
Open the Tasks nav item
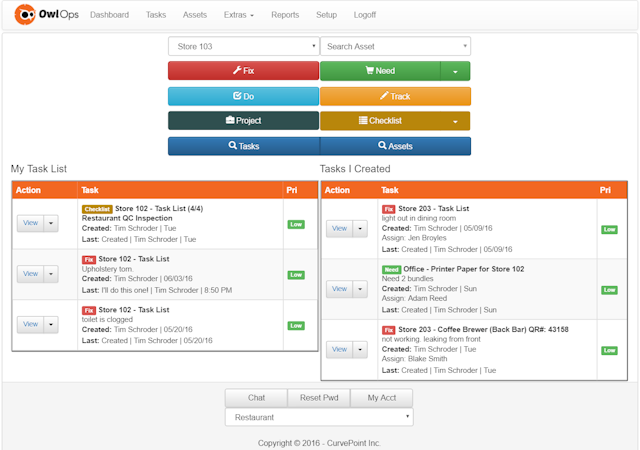[156, 15]
